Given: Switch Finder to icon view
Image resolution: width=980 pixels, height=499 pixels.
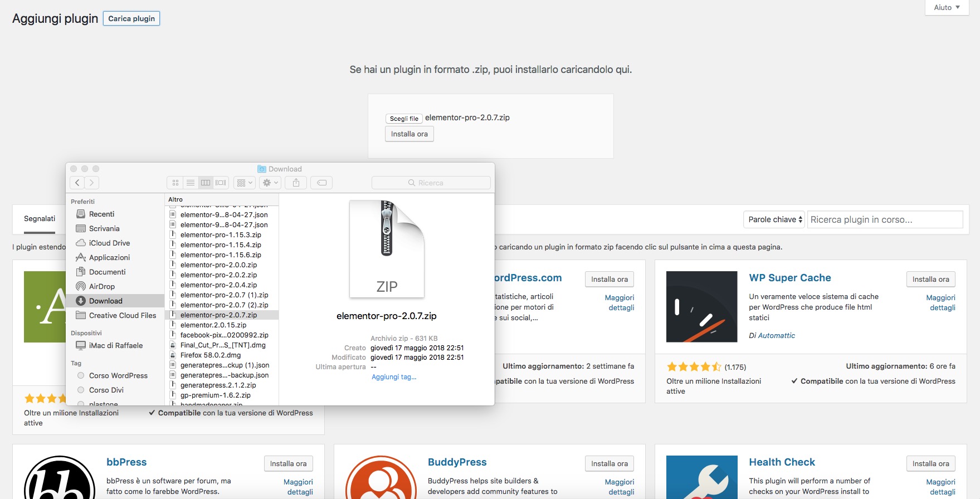Looking at the screenshot, I should pyautogui.click(x=175, y=183).
